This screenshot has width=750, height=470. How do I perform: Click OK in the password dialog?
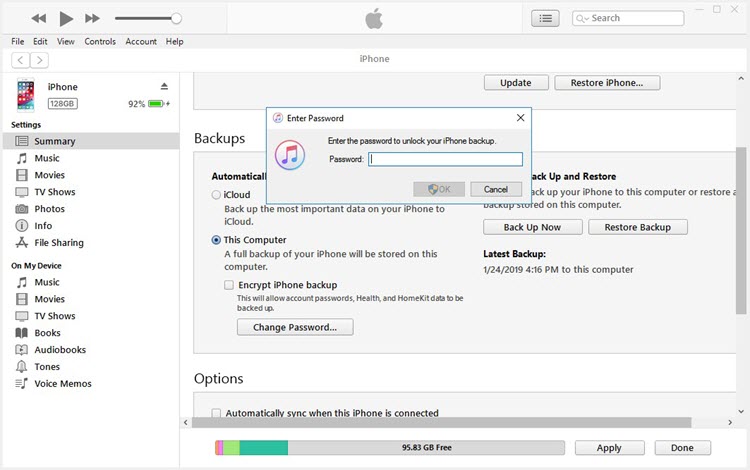tap(439, 189)
